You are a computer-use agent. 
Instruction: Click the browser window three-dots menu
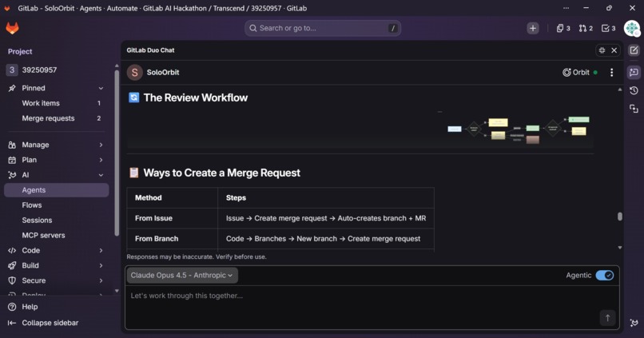[x=566, y=8]
